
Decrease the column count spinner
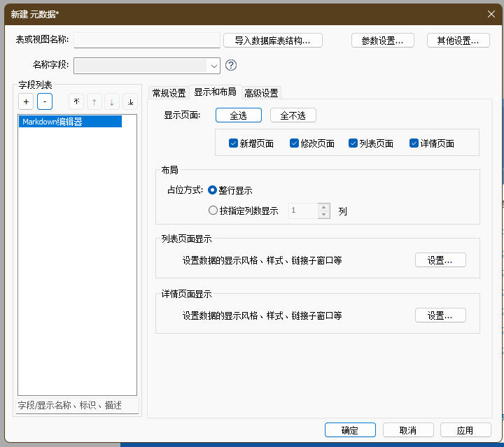pyautogui.click(x=323, y=215)
